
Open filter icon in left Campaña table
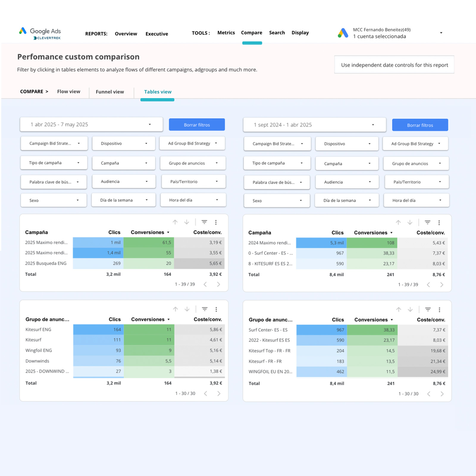tap(204, 222)
